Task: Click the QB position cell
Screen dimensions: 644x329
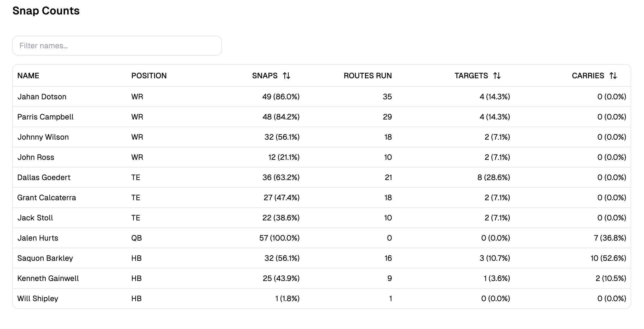Action: coord(136,238)
